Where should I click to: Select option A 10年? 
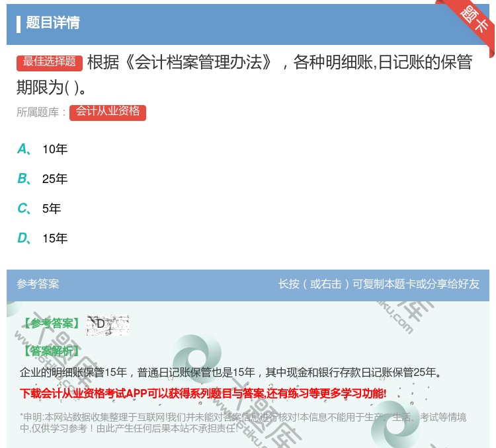[x=42, y=149]
